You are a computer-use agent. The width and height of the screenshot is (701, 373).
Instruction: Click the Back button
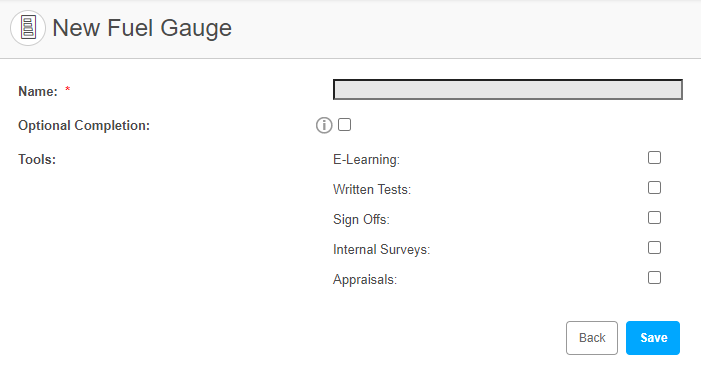(592, 338)
